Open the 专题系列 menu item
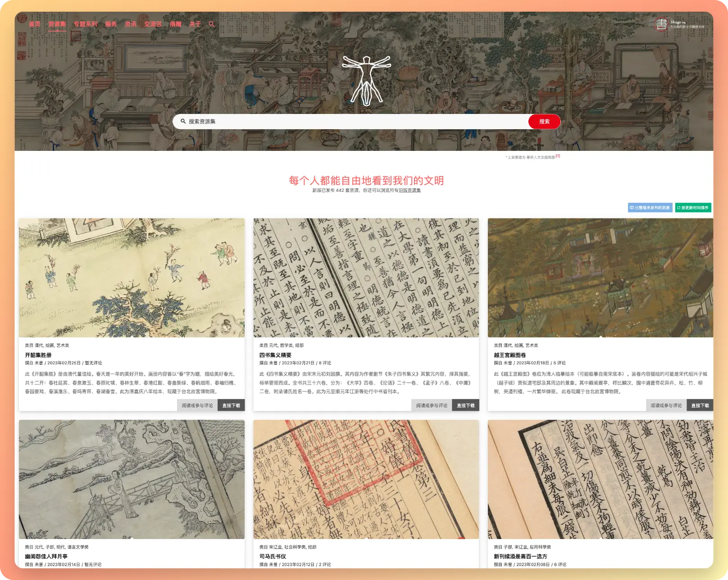Image resolution: width=728 pixels, height=580 pixels. (x=86, y=24)
